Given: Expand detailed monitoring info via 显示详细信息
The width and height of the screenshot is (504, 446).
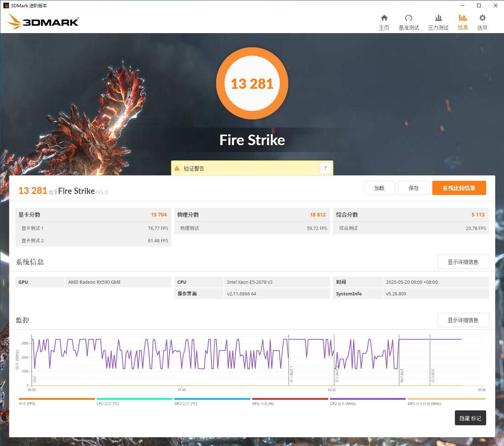Looking at the screenshot, I should coord(463,320).
